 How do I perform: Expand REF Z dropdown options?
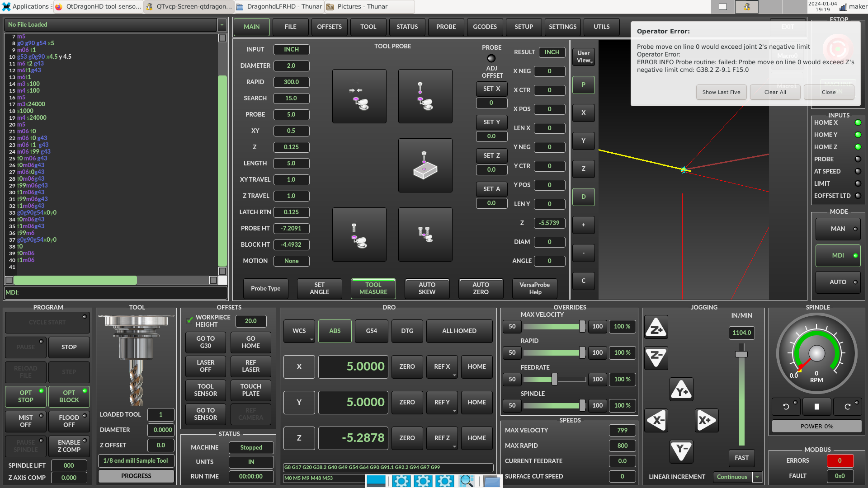(x=454, y=447)
